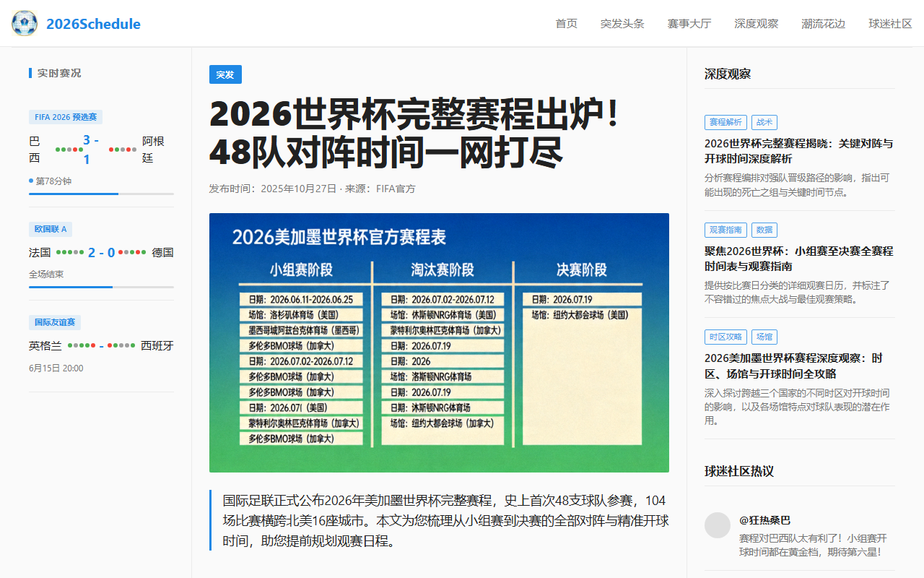Image resolution: width=924 pixels, height=578 pixels.
Task: Select the 数据 tag
Action: 764,230
